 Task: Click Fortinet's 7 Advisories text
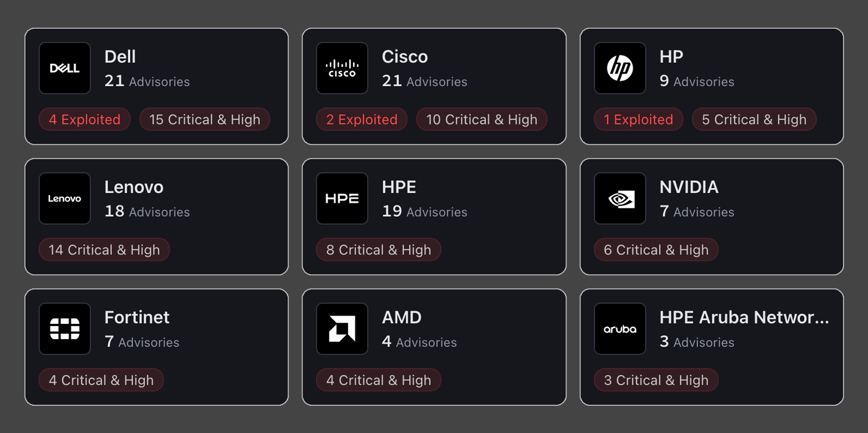coord(142,342)
